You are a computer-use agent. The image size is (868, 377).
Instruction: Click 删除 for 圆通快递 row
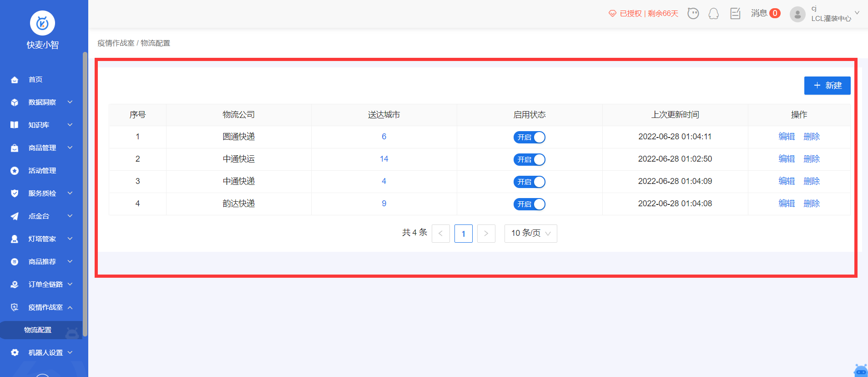812,137
